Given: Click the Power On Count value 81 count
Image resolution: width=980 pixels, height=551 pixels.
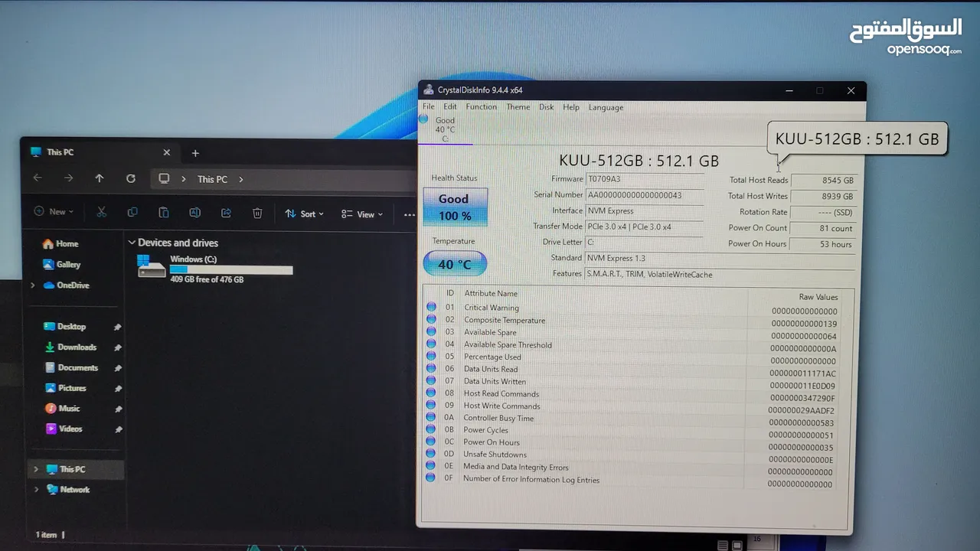Looking at the screenshot, I should [822, 228].
